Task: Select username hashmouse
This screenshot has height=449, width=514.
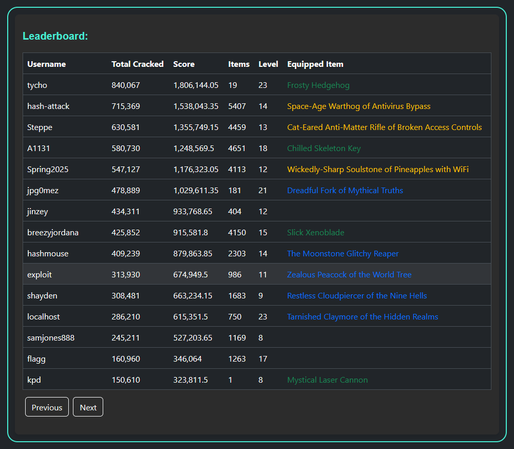Action: pyautogui.click(x=47, y=254)
